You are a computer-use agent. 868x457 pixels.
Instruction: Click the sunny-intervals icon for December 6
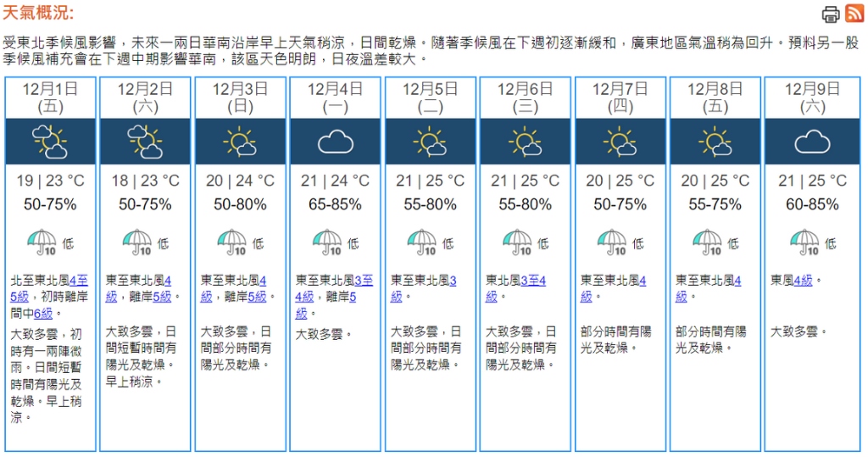click(525, 142)
